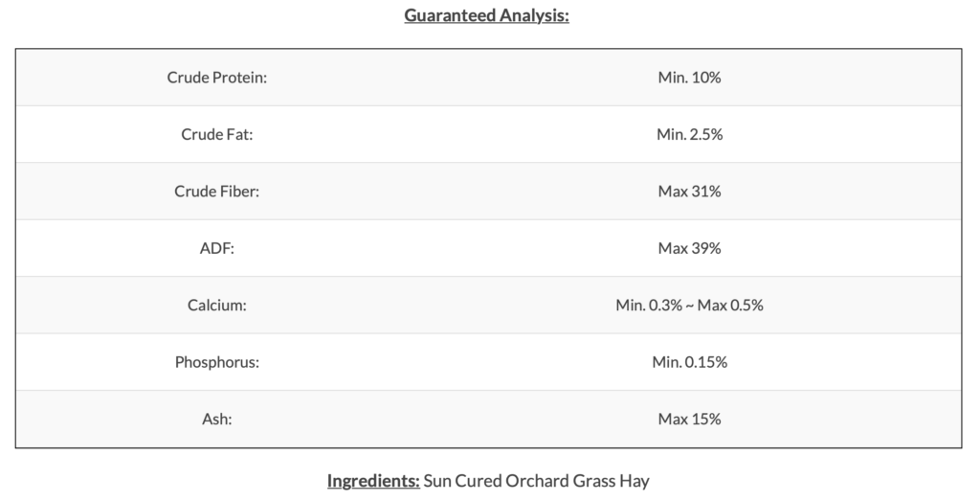Click the Min. 2.5% value
Viewport: 980px width, 501px height.
pos(689,134)
